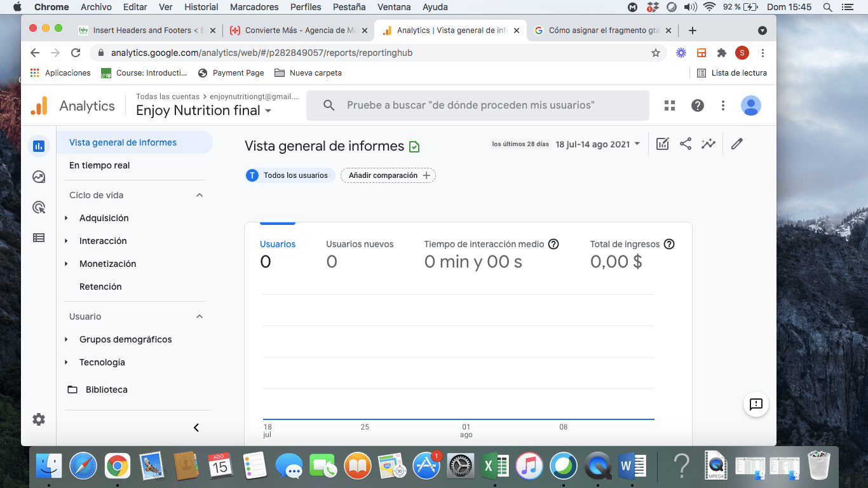Open the Aplicaciones bookmark shortcut
868x488 pixels.
60,73
